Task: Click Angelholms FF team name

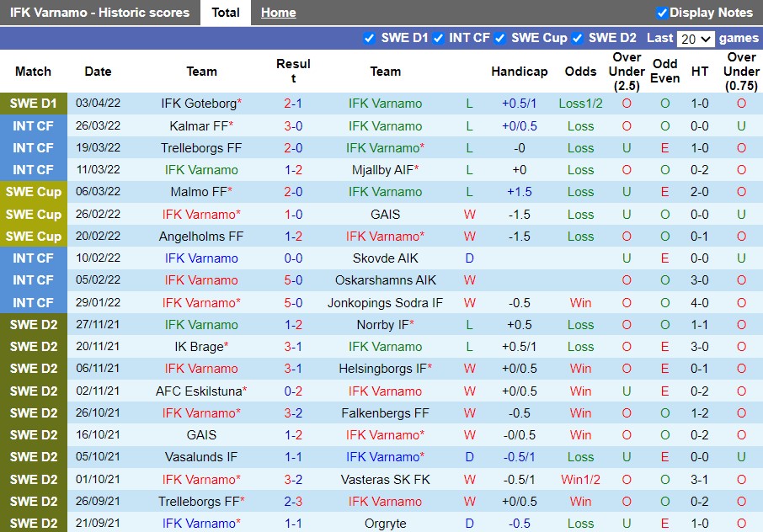Action: pos(201,237)
